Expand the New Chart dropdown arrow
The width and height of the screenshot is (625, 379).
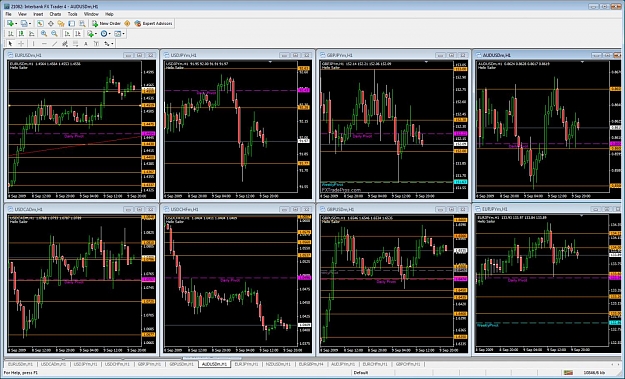coord(16,24)
